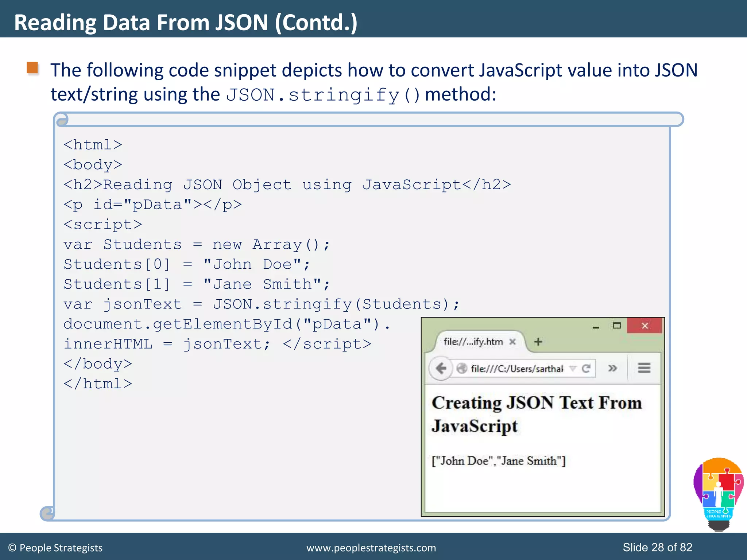Click the 'Creating JSON Text From JavaScript' heading
Image resolution: width=747 pixels, height=560 pixels.
pyautogui.click(x=537, y=415)
